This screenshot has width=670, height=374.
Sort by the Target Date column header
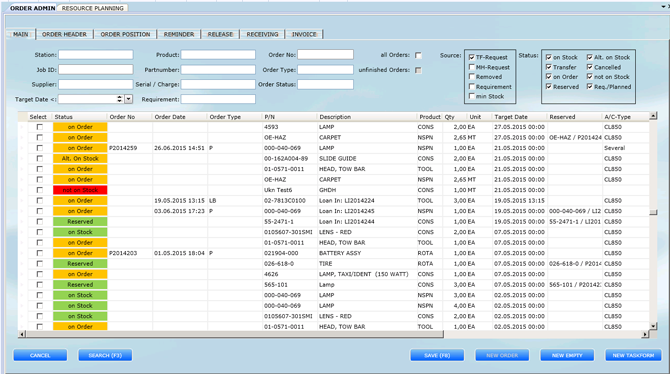(519, 117)
